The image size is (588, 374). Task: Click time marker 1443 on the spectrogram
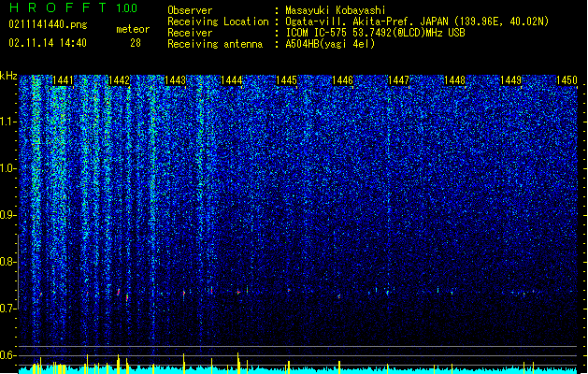click(175, 80)
